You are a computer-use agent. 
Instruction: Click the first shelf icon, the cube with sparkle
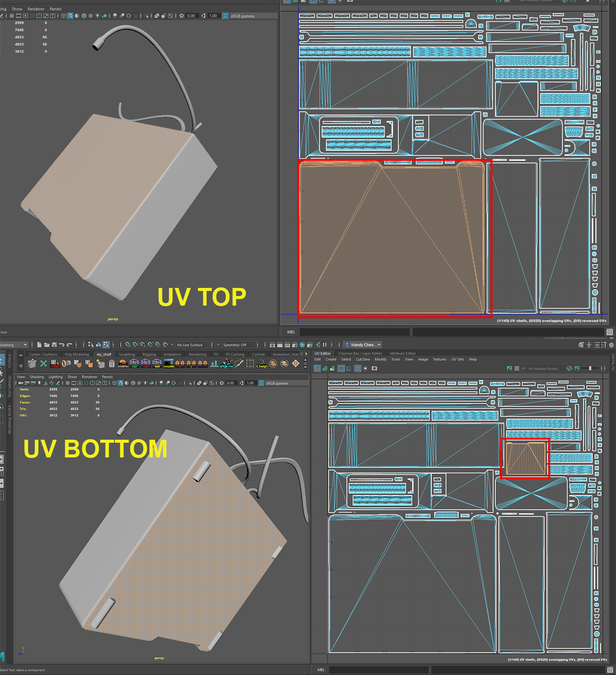pyautogui.click(x=32, y=363)
